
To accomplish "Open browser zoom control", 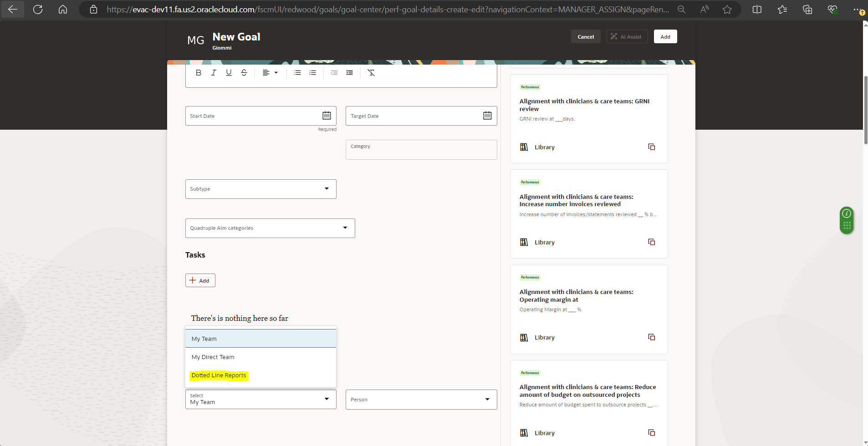I will 681,9.
